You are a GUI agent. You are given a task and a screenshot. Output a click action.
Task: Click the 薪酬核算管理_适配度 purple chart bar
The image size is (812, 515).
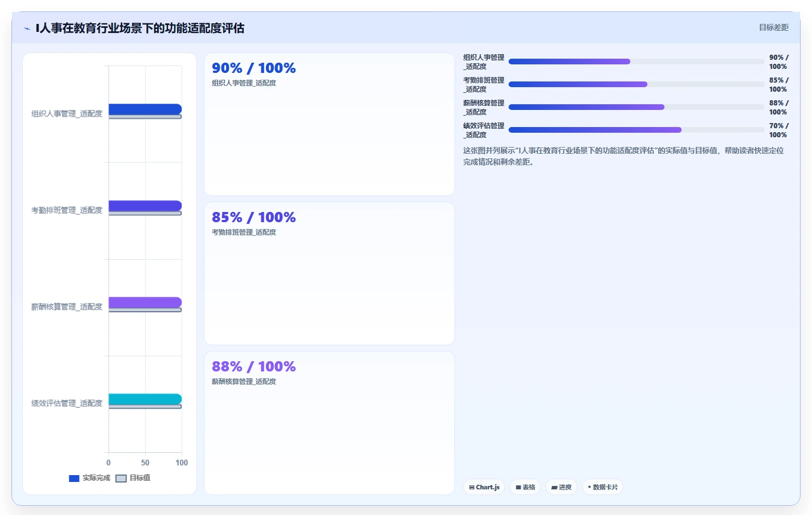coord(145,303)
